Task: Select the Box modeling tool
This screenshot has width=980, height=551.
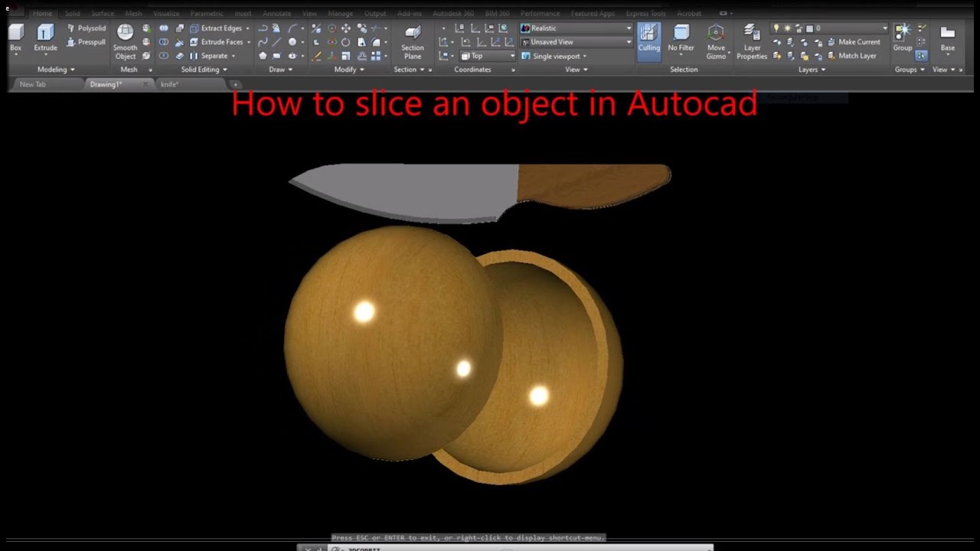Action: 15,38
